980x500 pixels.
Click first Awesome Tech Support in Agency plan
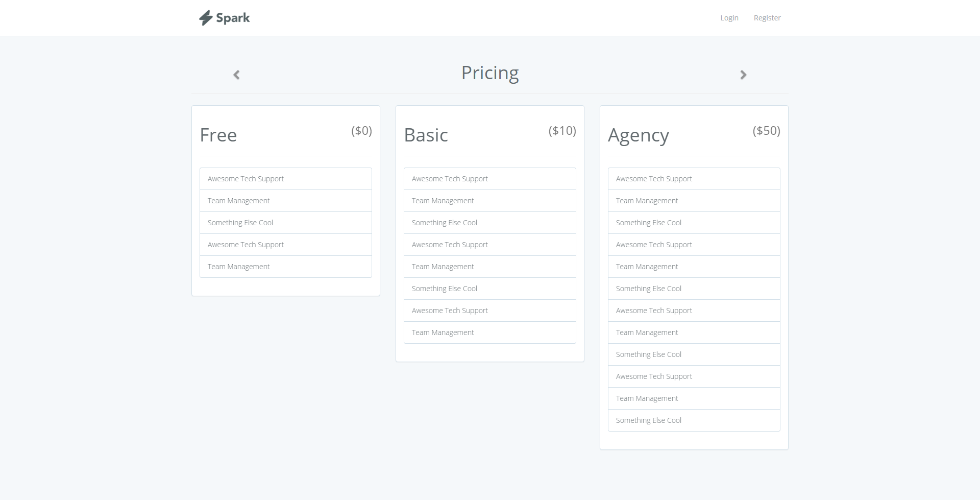(654, 179)
